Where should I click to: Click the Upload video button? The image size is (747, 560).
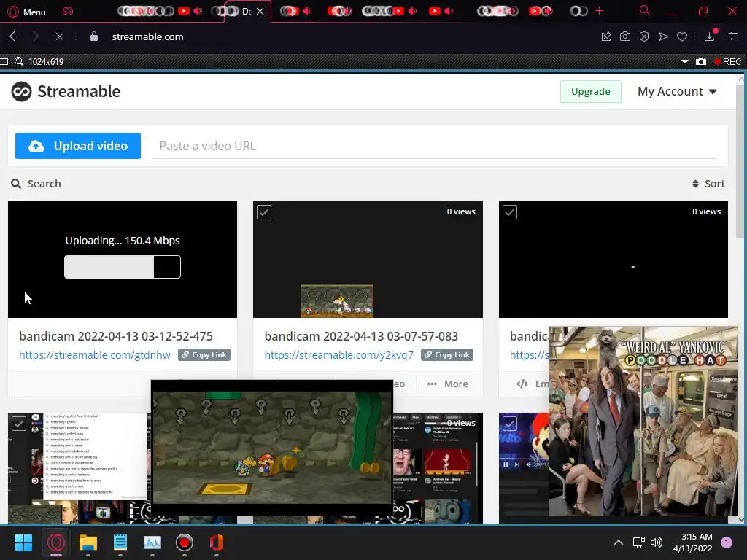(77, 146)
